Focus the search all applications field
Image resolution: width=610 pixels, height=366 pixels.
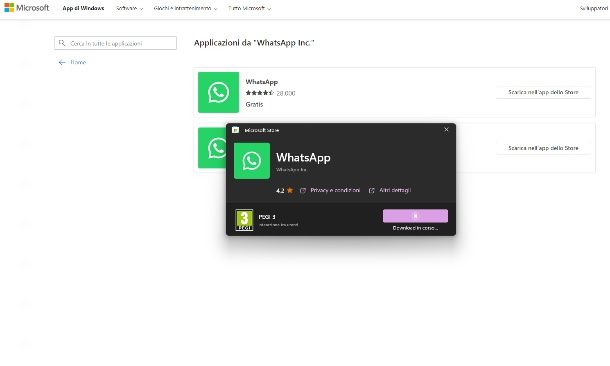pos(116,43)
